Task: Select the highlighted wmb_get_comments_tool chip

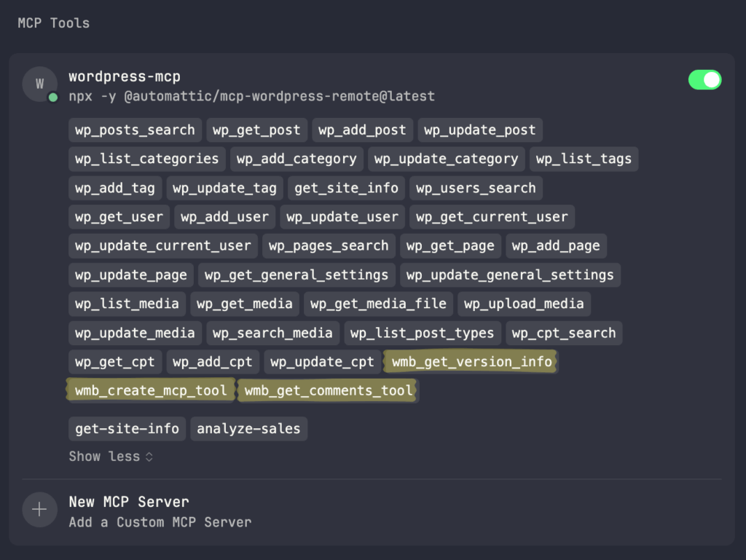Action: pos(329,391)
